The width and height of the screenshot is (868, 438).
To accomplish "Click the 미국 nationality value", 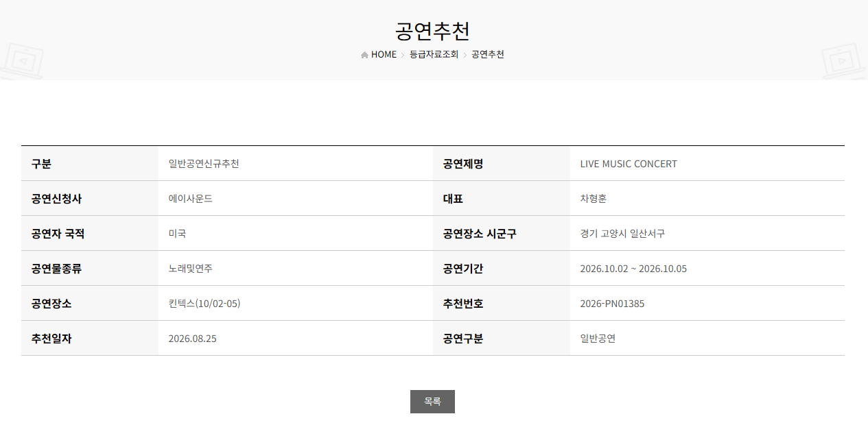I will [x=177, y=234].
